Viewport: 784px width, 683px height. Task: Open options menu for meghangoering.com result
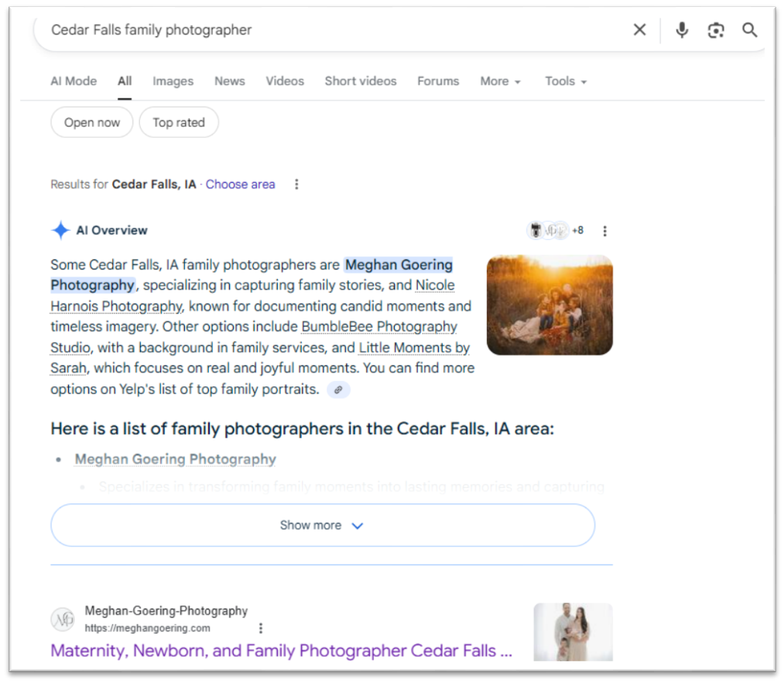click(261, 628)
